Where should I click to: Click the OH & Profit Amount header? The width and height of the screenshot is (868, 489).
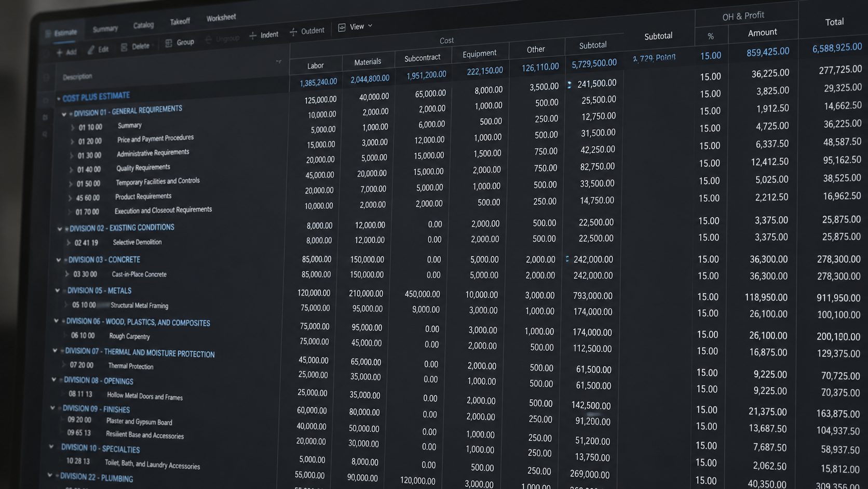(762, 32)
